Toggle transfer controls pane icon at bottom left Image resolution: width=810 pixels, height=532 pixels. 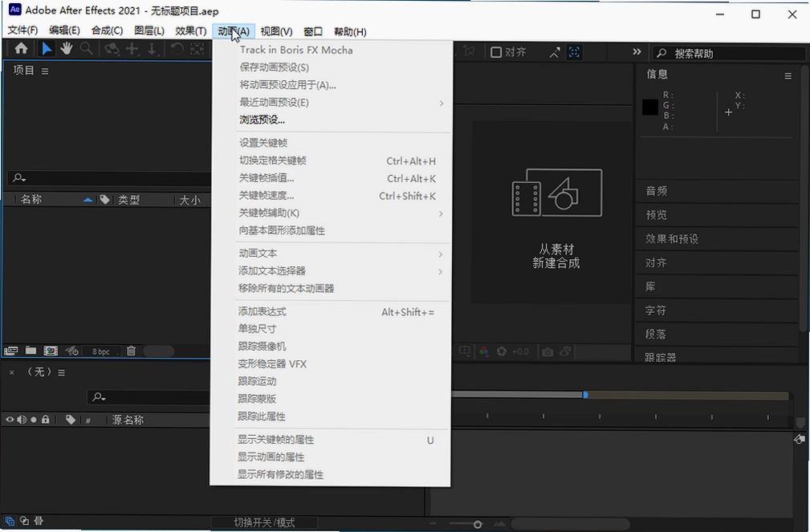pos(24,521)
